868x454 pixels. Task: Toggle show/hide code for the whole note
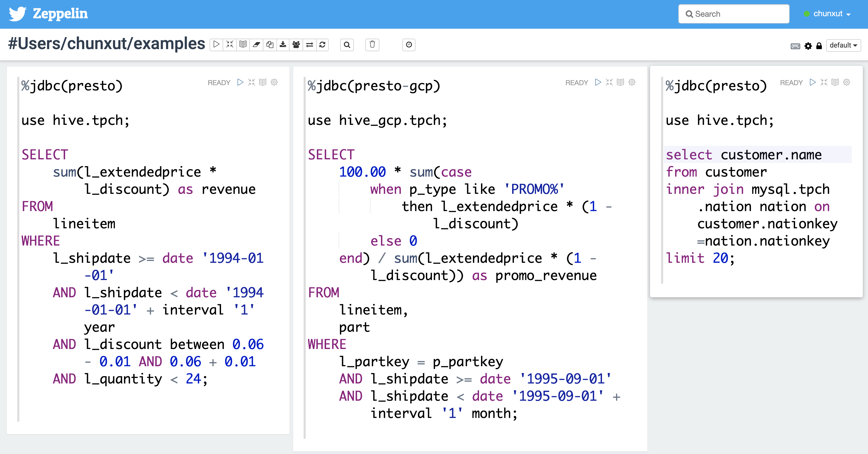[x=230, y=45]
